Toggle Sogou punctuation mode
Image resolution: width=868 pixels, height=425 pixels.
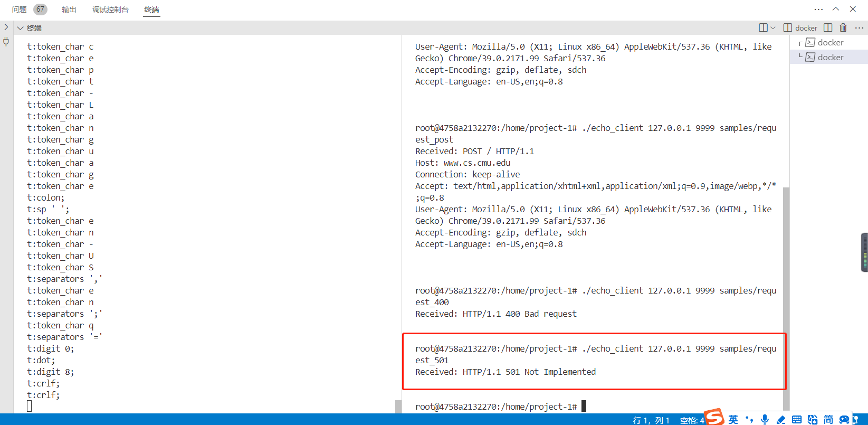point(749,419)
